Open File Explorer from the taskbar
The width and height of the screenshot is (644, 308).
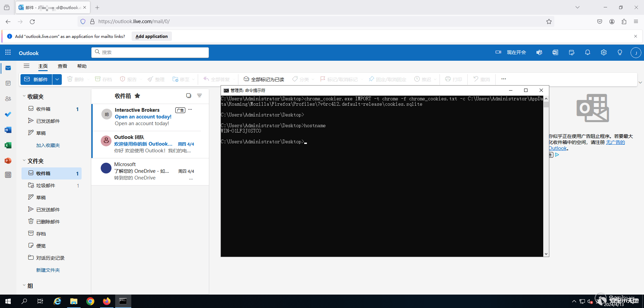click(74, 301)
